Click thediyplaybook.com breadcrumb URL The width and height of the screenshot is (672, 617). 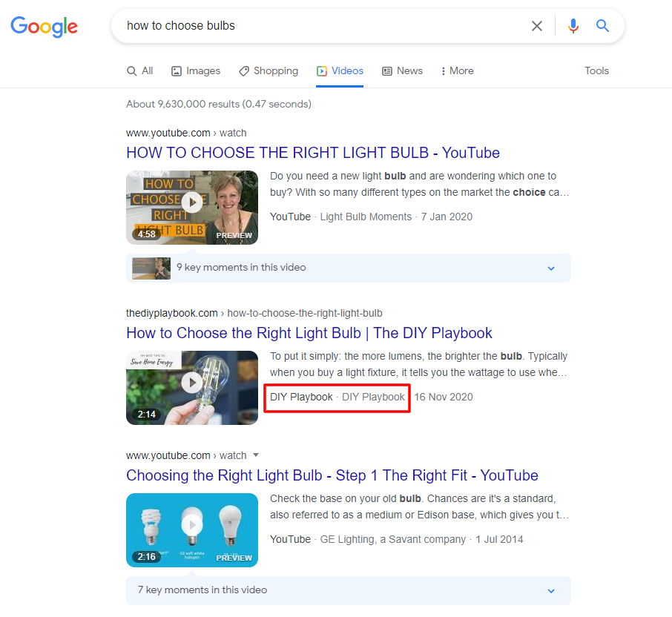tap(254, 313)
